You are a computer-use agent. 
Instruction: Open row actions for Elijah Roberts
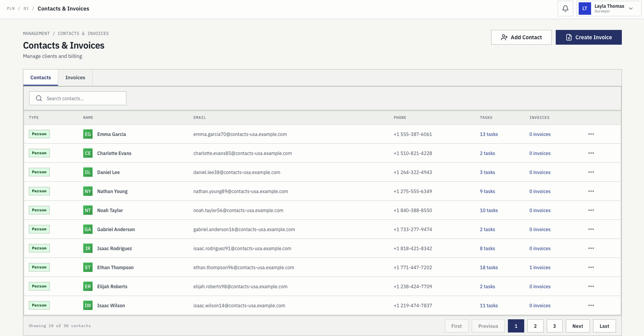(591, 286)
